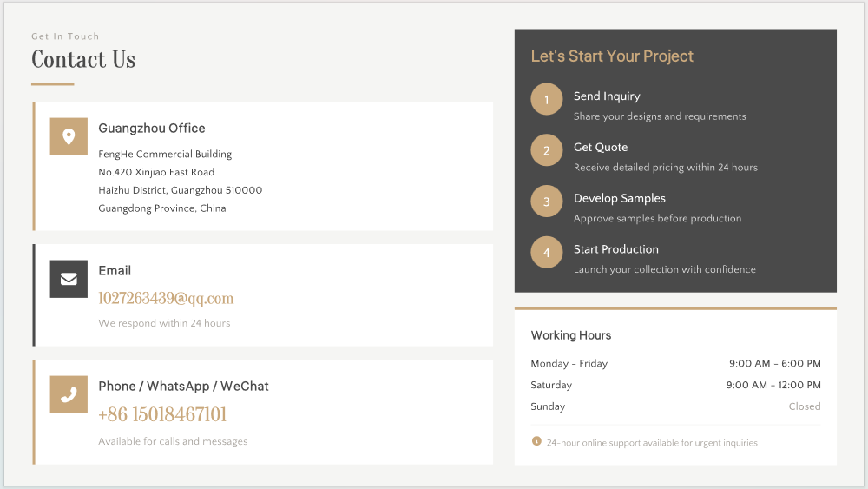Viewport: 868px width, 489px height.
Task: Click the Let's Start Your Project heading
Action: (x=612, y=56)
